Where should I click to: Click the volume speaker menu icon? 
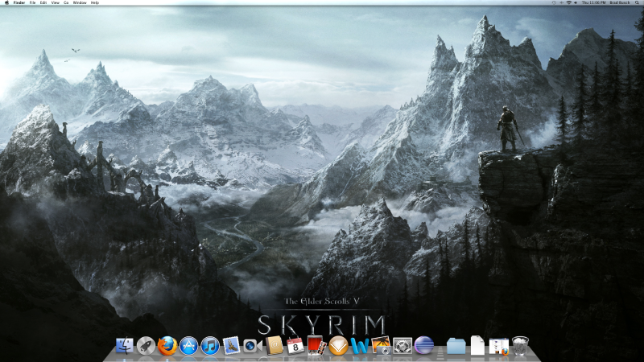click(x=576, y=2)
